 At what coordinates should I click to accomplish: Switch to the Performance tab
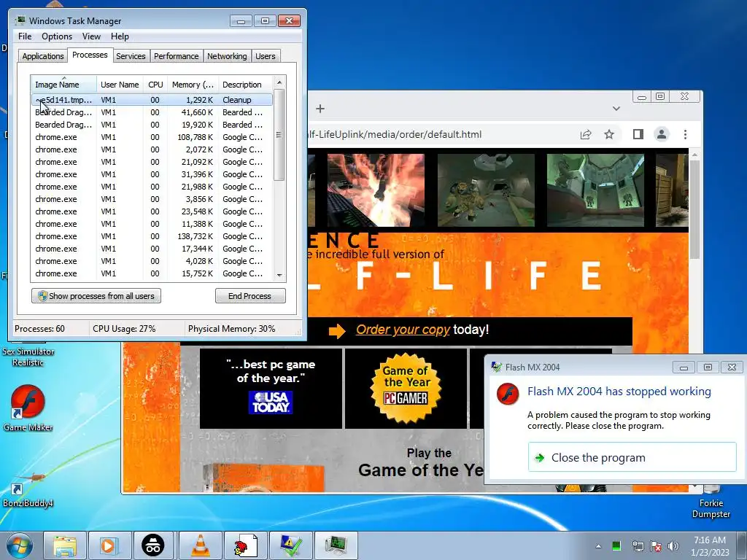tap(177, 56)
